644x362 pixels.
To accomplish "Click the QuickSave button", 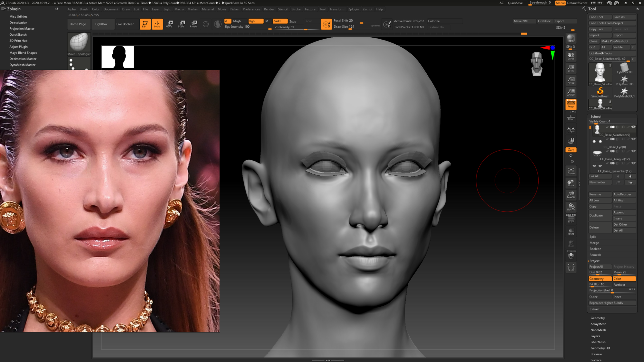I will [x=515, y=3].
